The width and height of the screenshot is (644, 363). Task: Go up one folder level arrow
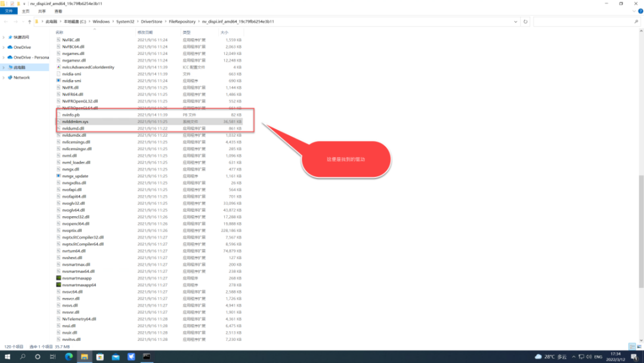pos(30,21)
